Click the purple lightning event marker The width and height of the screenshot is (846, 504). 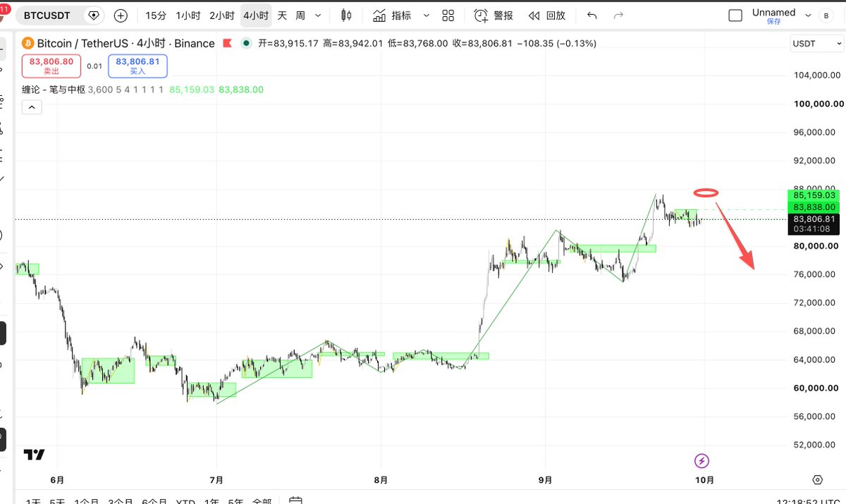click(702, 461)
